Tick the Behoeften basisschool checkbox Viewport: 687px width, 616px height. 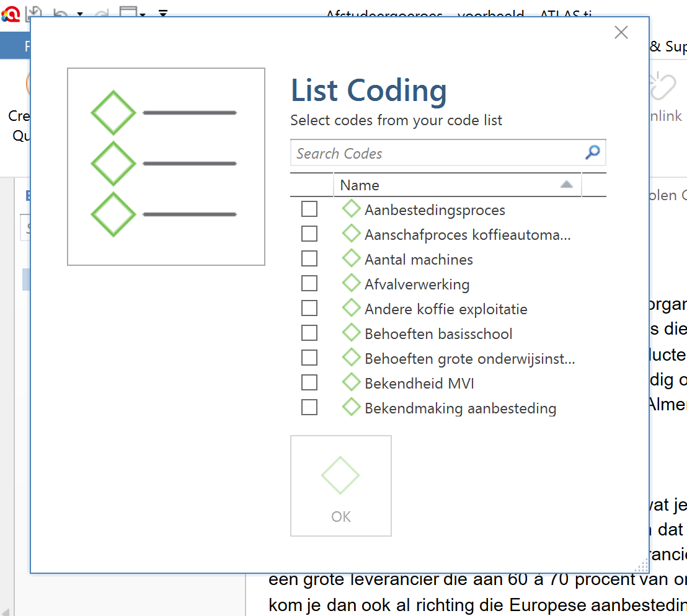click(x=309, y=333)
